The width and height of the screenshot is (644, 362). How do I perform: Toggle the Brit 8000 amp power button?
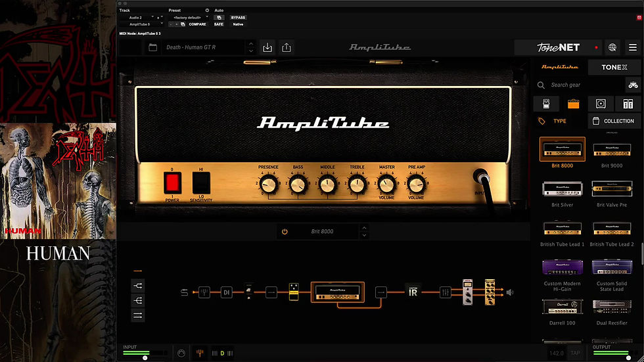coord(285,231)
